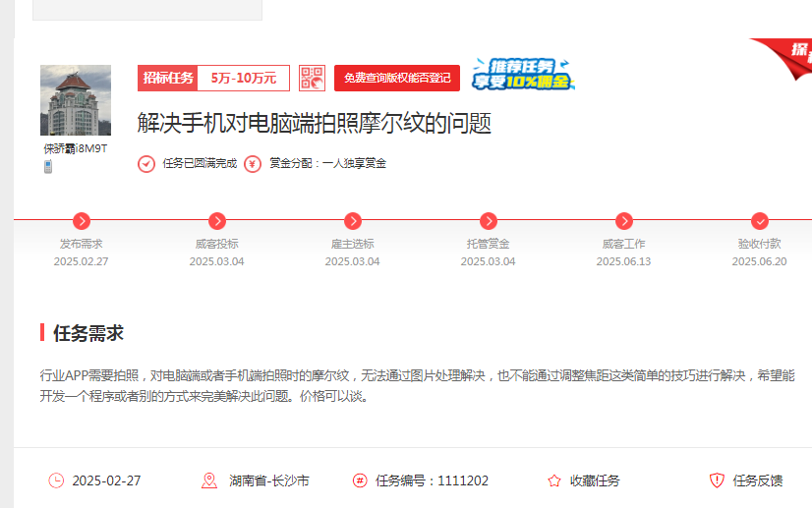The width and height of the screenshot is (812, 508).
Task: Click the 招标任务 red tag
Action: click(x=168, y=79)
